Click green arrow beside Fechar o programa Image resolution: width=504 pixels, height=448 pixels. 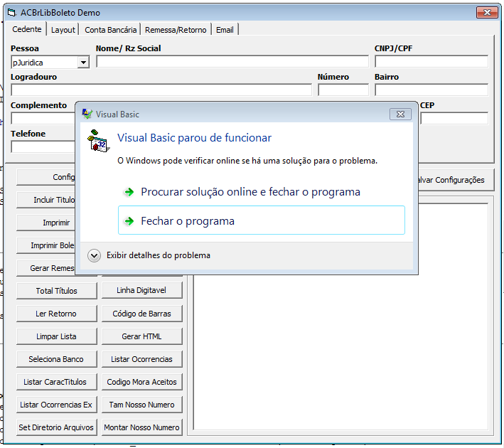(x=129, y=221)
